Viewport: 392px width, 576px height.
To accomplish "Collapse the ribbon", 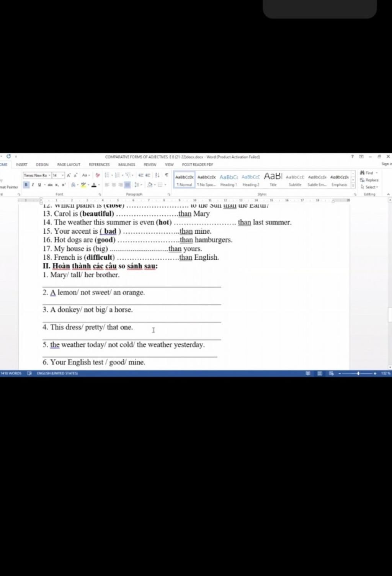I will point(388,194).
